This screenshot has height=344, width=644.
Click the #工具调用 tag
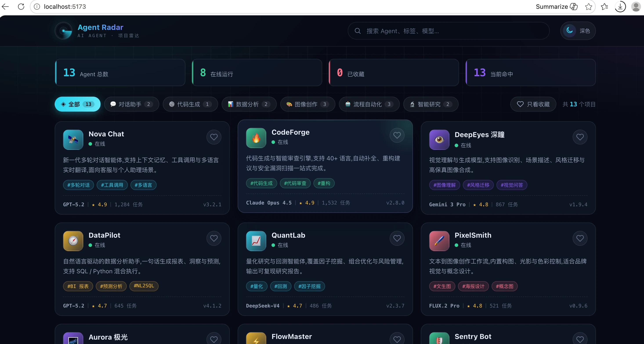click(x=112, y=185)
